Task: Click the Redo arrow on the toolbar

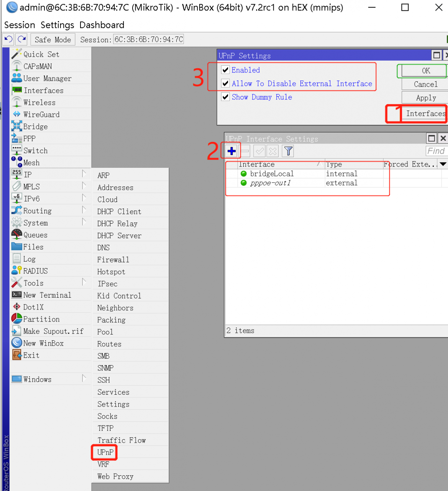Action: point(21,39)
